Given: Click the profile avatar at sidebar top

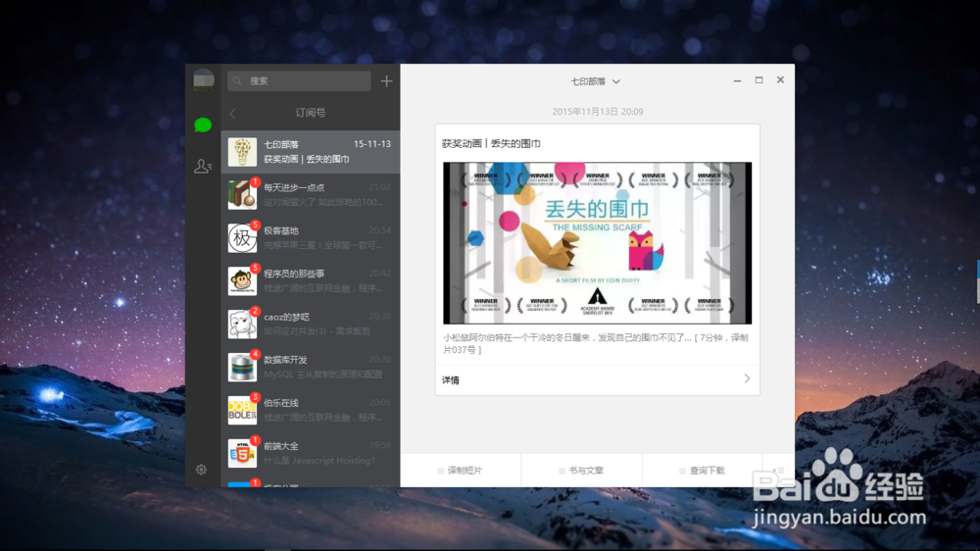Looking at the screenshot, I should point(204,80).
